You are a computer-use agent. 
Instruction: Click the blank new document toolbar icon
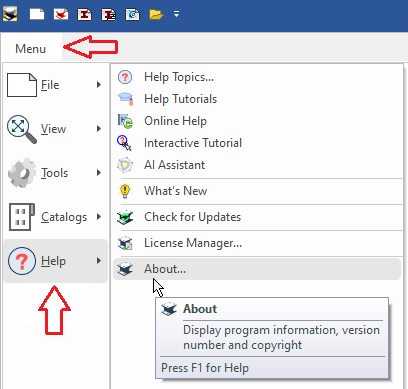(x=37, y=14)
